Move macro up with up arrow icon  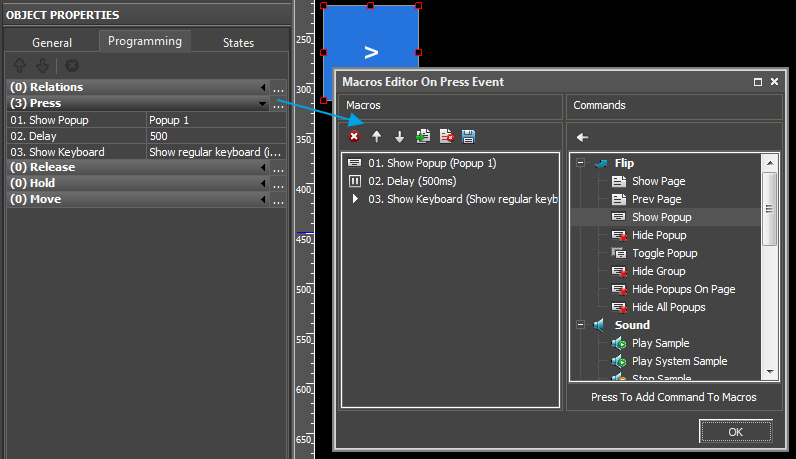376,137
